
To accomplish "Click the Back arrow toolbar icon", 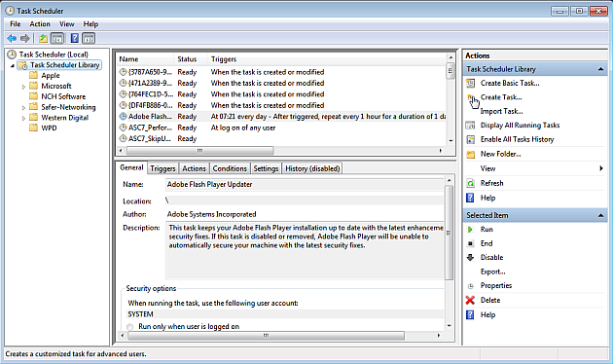I will click(x=12, y=38).
